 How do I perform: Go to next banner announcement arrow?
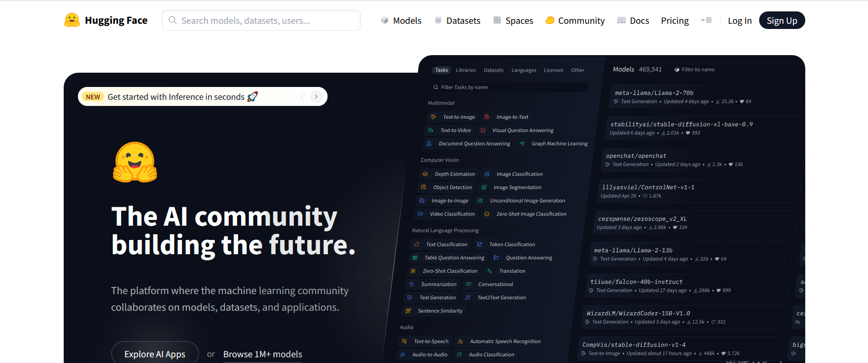point(316,96)
